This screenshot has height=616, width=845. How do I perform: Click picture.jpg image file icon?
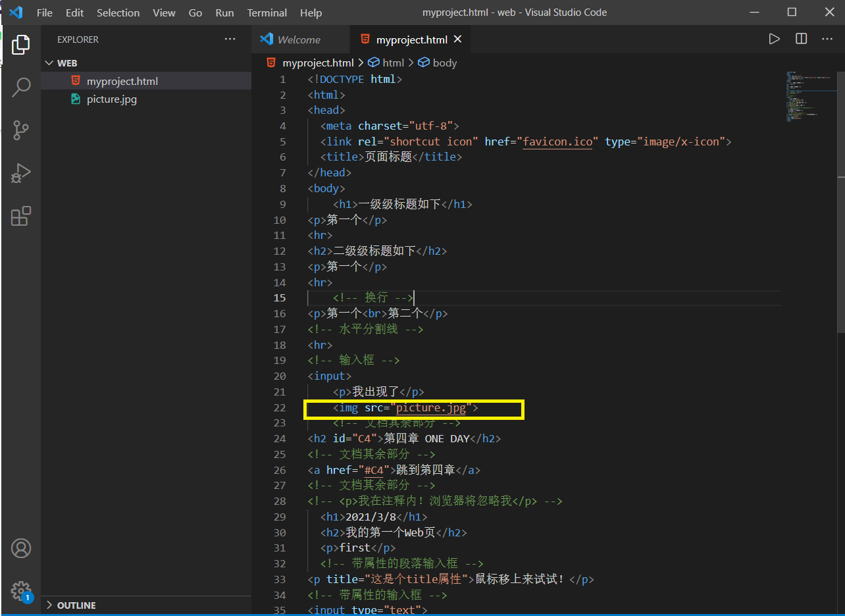coord(75,99)
